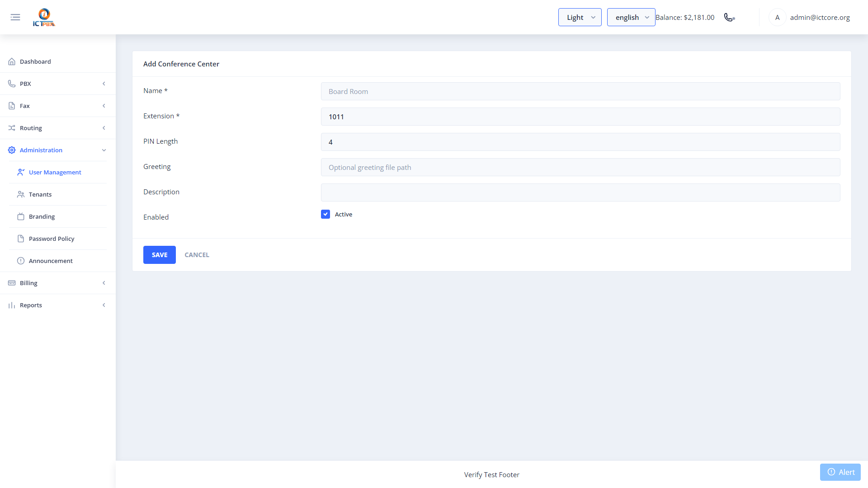
Task: Open the Branding submenu item
Action: (58, 216)
